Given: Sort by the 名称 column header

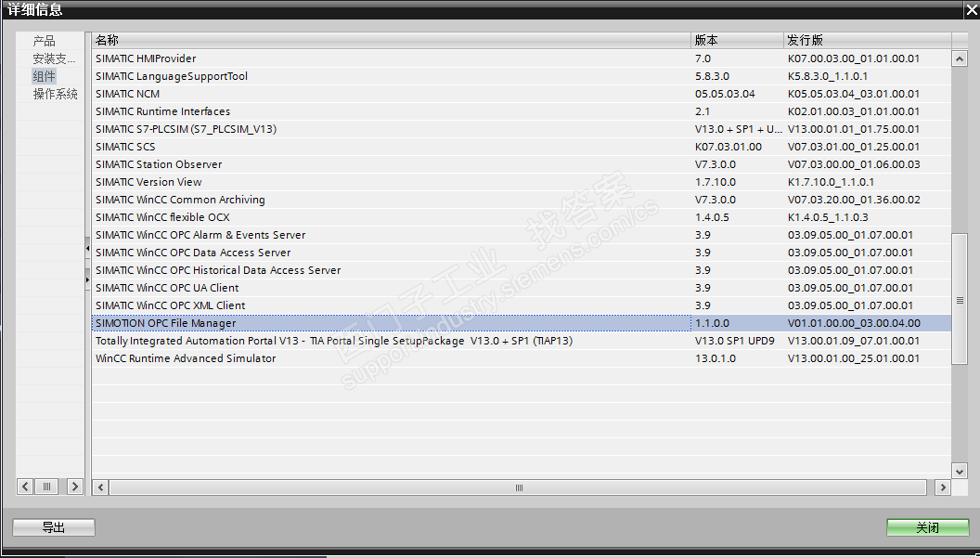Looking at the screenshot, I should click(x=392, y=40).
